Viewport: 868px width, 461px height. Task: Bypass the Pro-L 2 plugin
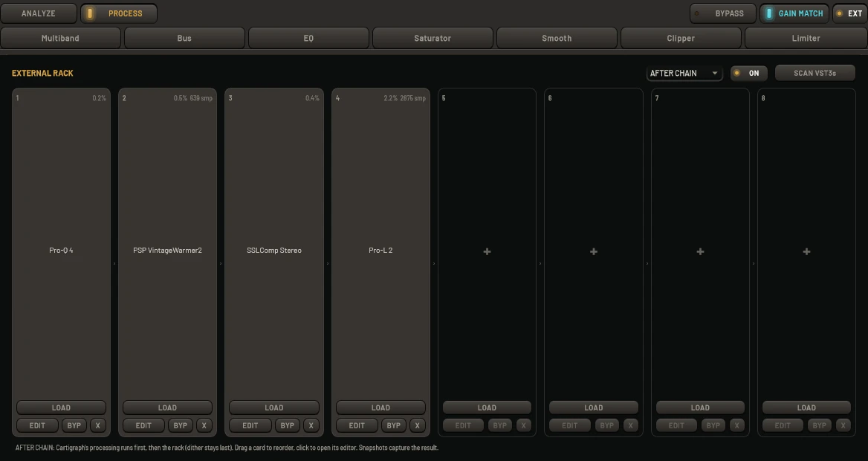(394, 425)
